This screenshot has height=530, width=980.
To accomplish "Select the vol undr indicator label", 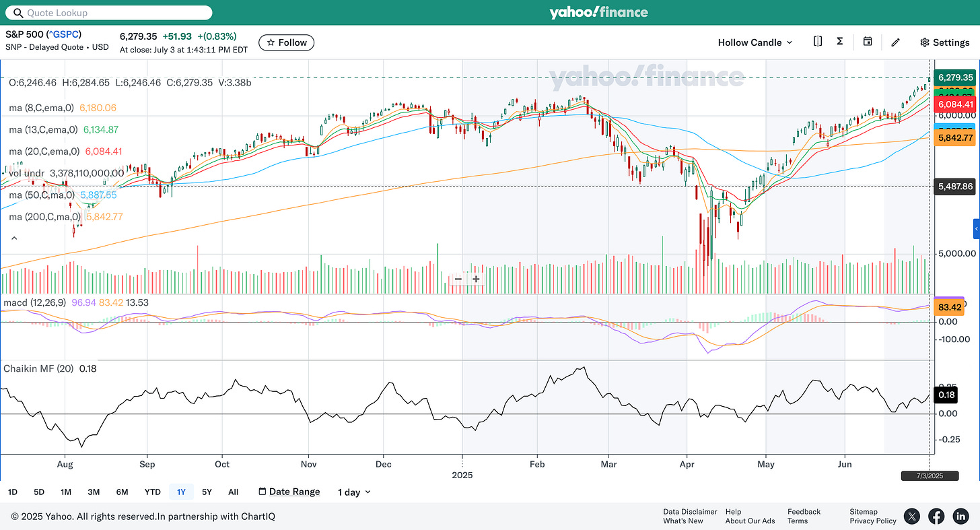I will [27, 173].
